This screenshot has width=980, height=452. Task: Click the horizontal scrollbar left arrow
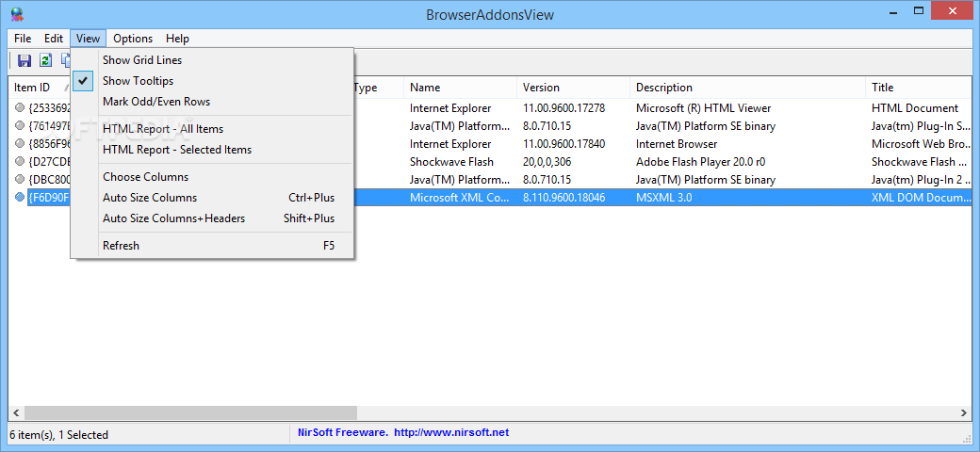(x=16, y=412)
